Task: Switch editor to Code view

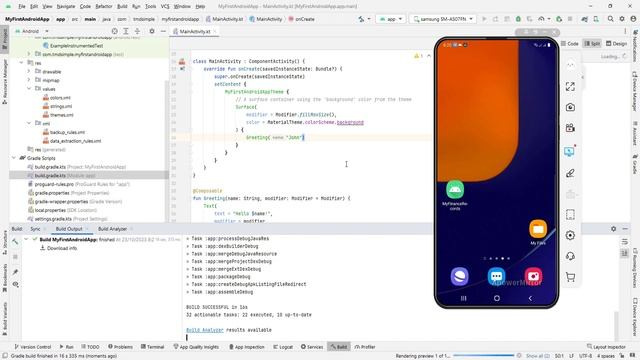Action: 569,44
